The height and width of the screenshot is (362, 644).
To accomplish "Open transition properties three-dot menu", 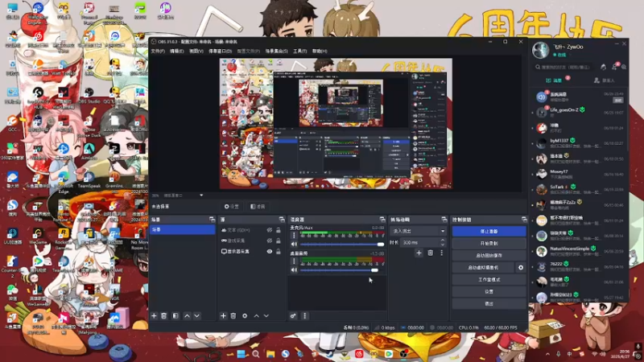I will tap(441, 253).
